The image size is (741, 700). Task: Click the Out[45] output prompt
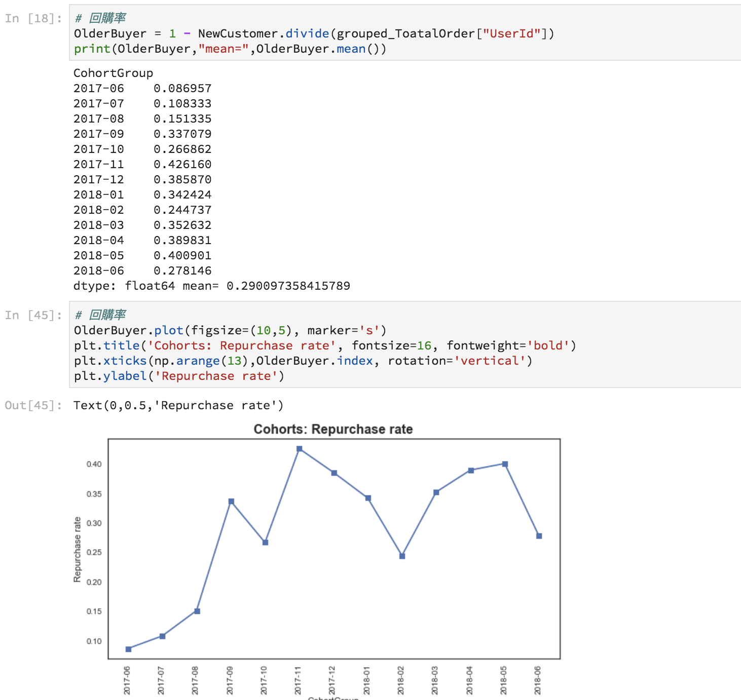tap(33, 405)
